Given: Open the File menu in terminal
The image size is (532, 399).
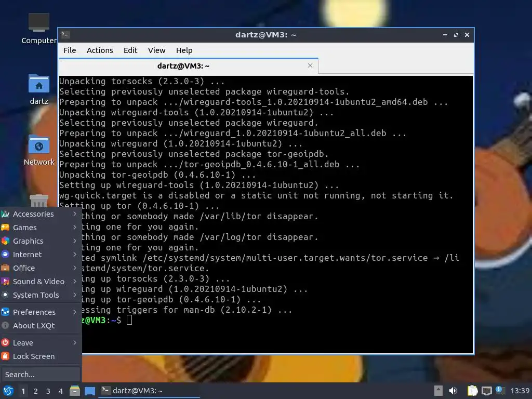Looking at the screenshot, I should (70, 50).
